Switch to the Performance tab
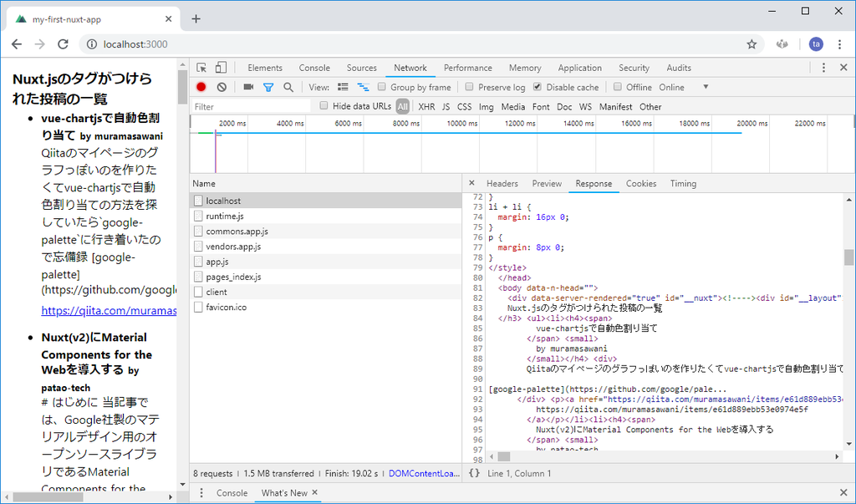Viewport: 856px width, 504px height. pos(468,68)
